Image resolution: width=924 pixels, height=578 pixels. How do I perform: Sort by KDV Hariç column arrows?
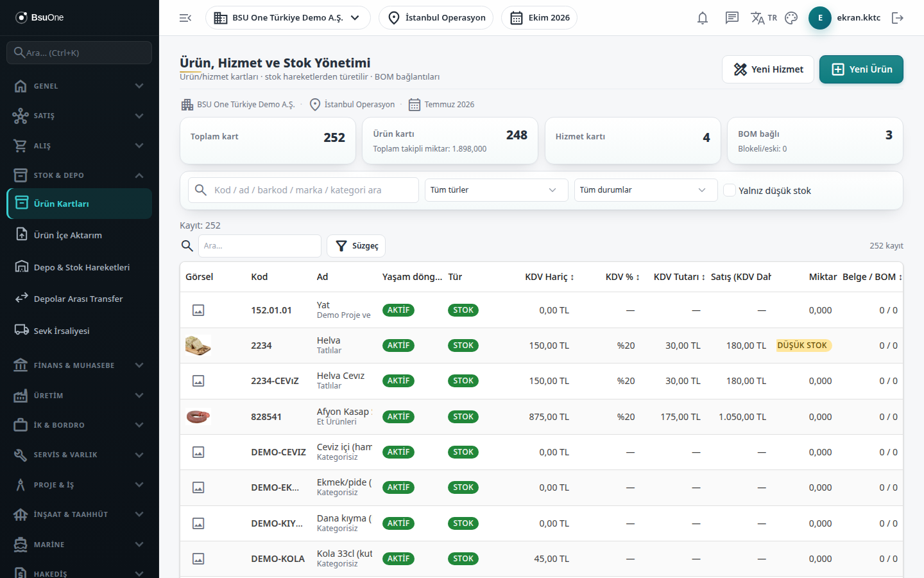[572, 277]
